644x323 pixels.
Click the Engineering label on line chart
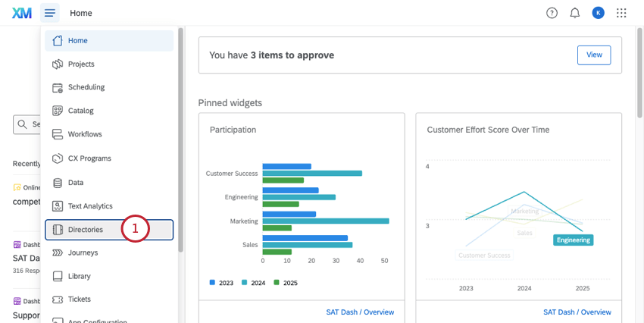pos(573,240)
